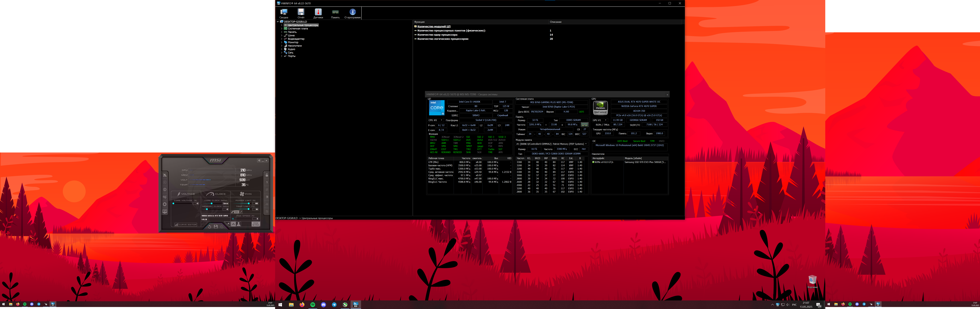
Task: Select Монитор in the hardware tree
Action: point(293,42)
